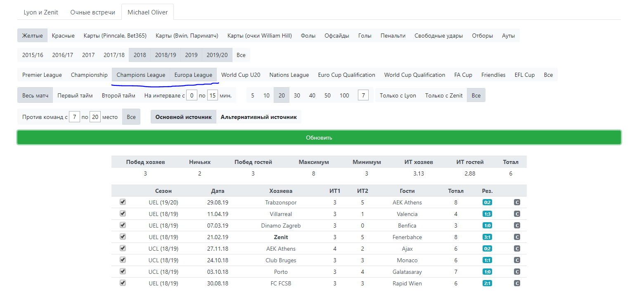
Task: Toggle the Europa League filter
Action: pos(193,75)
